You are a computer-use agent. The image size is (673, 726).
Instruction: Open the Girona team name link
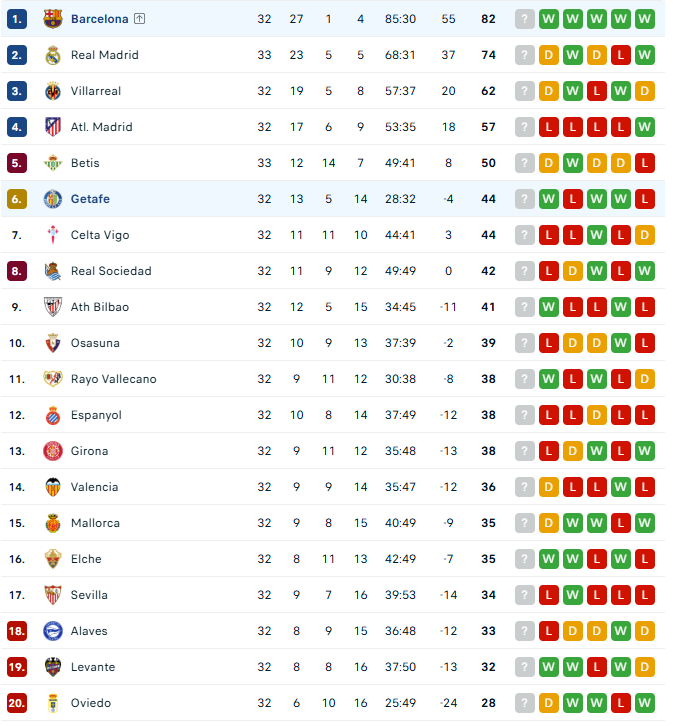(x=89, y=451)
